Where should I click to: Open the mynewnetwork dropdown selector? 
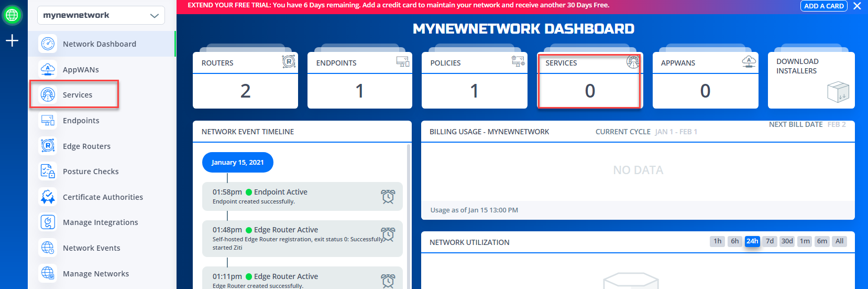tap(101, 15)
